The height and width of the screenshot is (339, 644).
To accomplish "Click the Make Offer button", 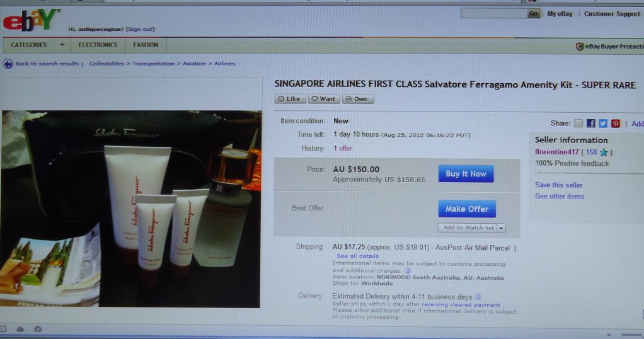I will click(467, 209).
